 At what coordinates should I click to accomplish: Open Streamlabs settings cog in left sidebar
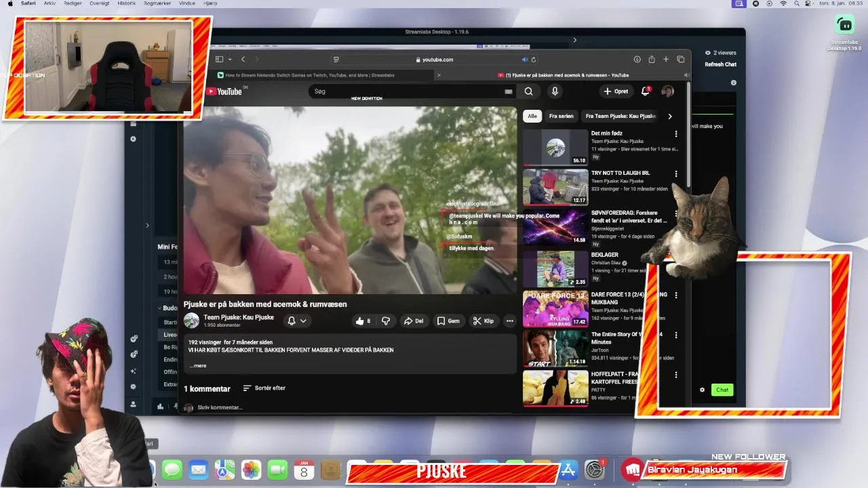coord(134,387)
